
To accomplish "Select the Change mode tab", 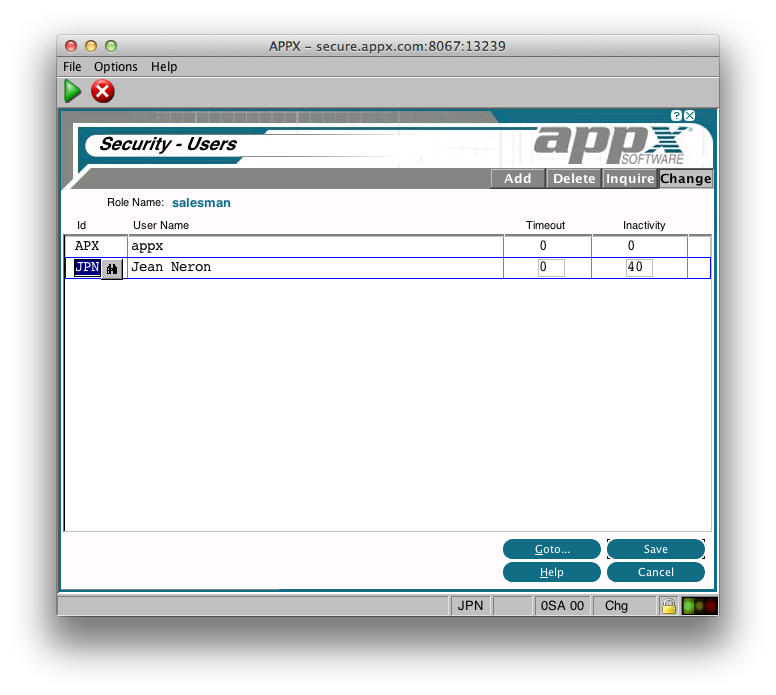I will pos(686,179).
